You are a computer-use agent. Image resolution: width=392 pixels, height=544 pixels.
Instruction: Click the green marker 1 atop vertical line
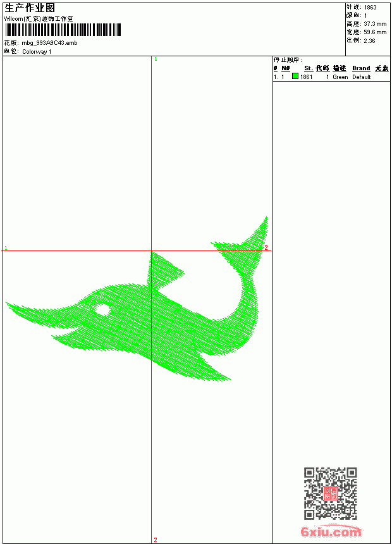coord(156,59)
